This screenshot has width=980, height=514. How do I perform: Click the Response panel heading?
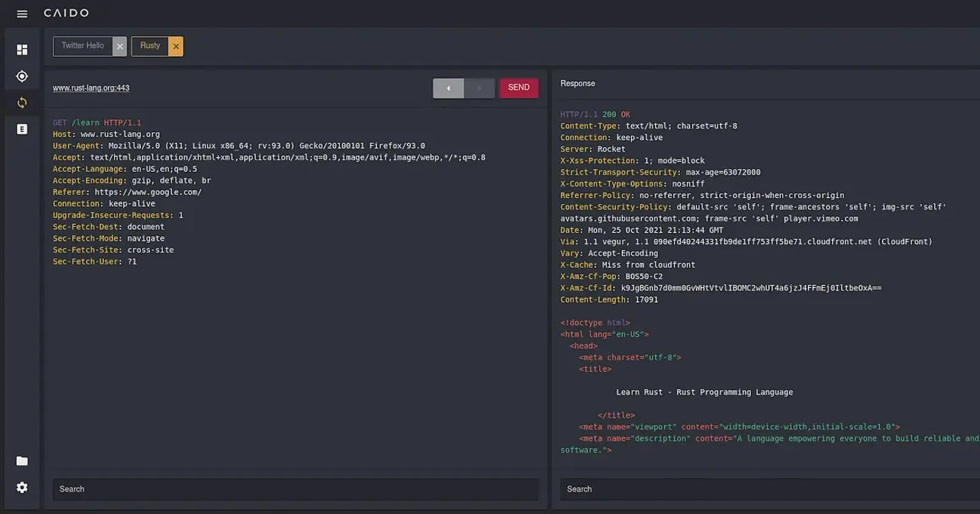coord(578,84)
